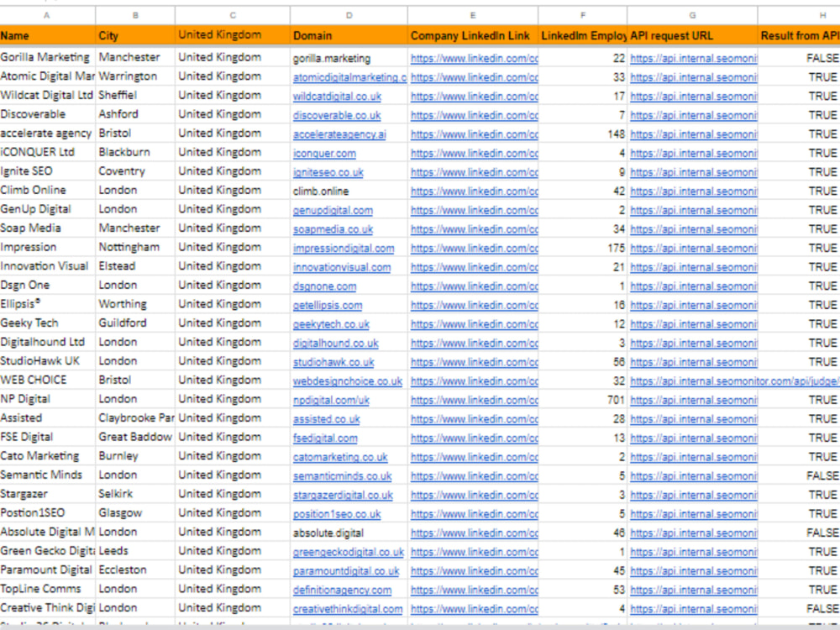
Task: Select column G header
Action: tap(692, 15)
